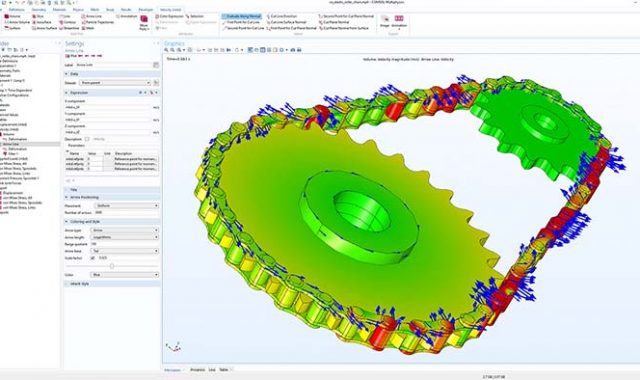Open the Dataset dropdown
640x380 pixels.
tap(115, 83)
